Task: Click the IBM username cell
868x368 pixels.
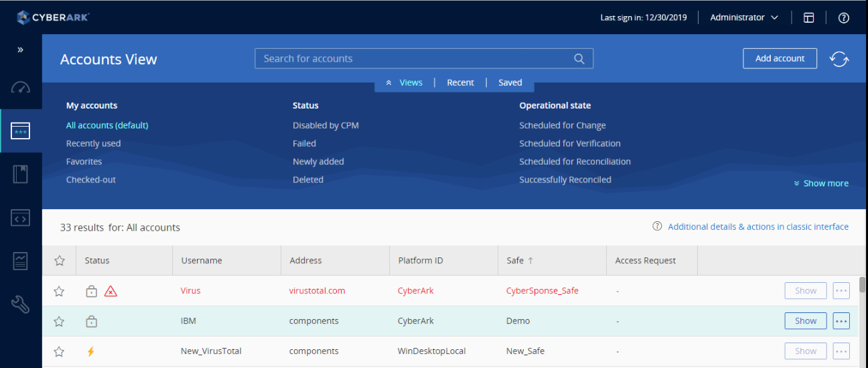Action: [188, 321]
